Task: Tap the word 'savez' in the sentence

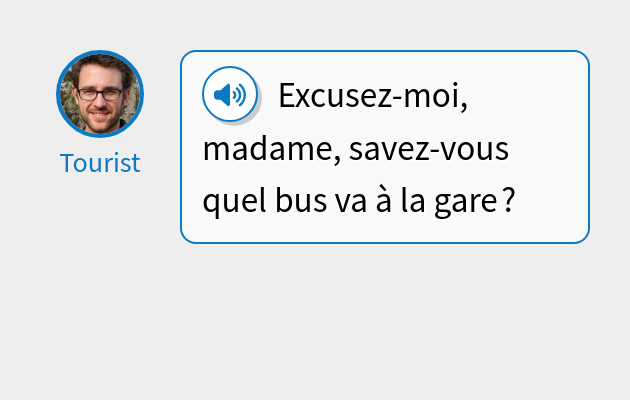Action: point(388,151)
